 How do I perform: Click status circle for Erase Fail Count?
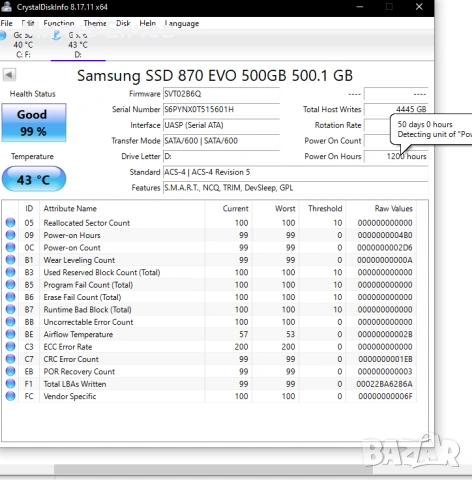[x=11, y=297]
